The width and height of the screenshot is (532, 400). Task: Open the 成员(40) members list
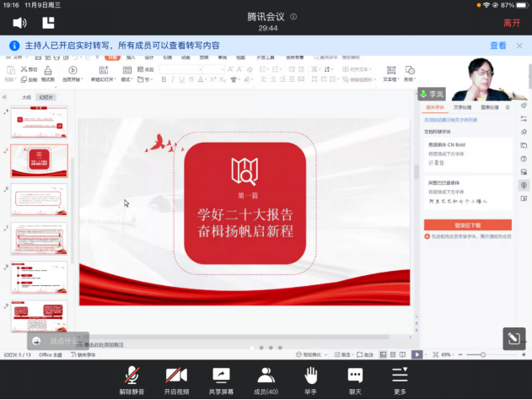[x=266, y=376]
